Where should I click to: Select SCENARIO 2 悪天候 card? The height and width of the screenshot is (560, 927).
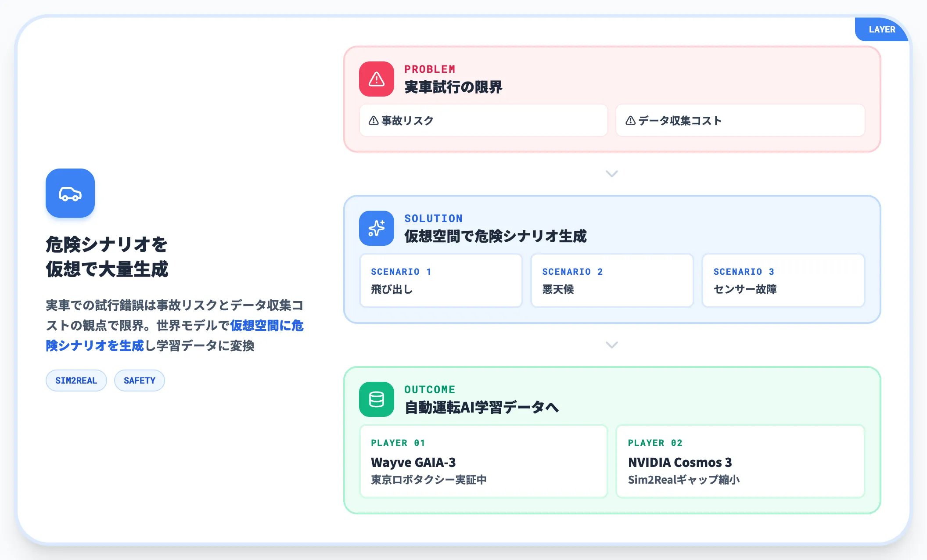click(x=612, y=280)
